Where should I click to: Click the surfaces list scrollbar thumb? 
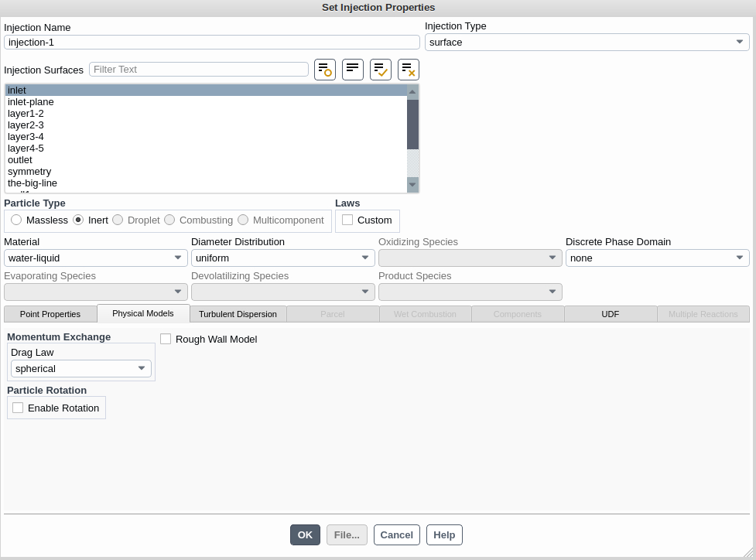412,124
